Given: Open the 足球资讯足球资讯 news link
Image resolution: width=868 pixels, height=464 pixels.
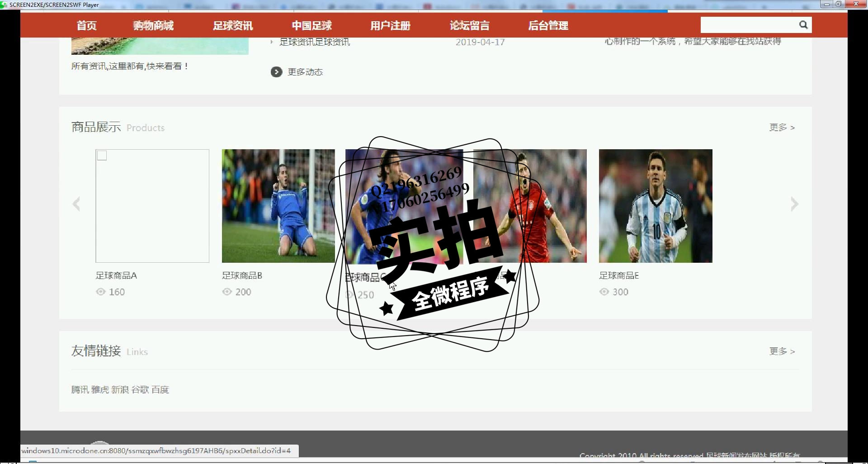Looking at the screenshot, I should [315, 42].
